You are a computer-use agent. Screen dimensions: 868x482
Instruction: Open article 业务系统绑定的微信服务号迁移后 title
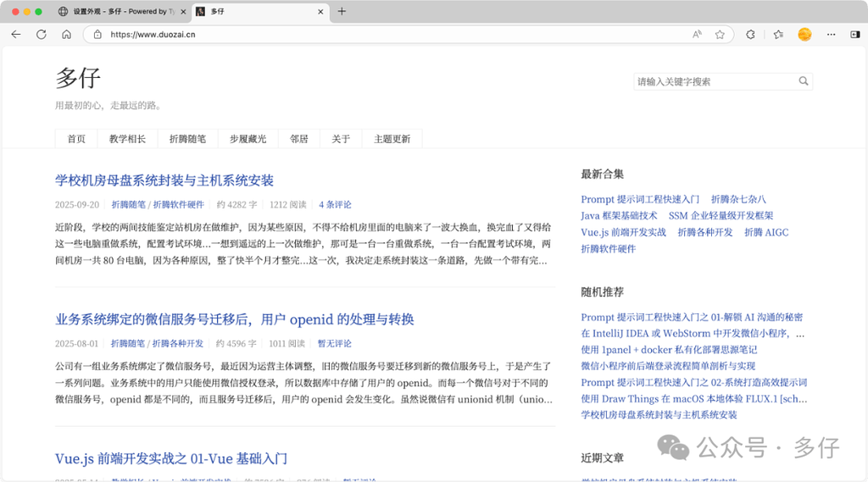tap(235, 319)
